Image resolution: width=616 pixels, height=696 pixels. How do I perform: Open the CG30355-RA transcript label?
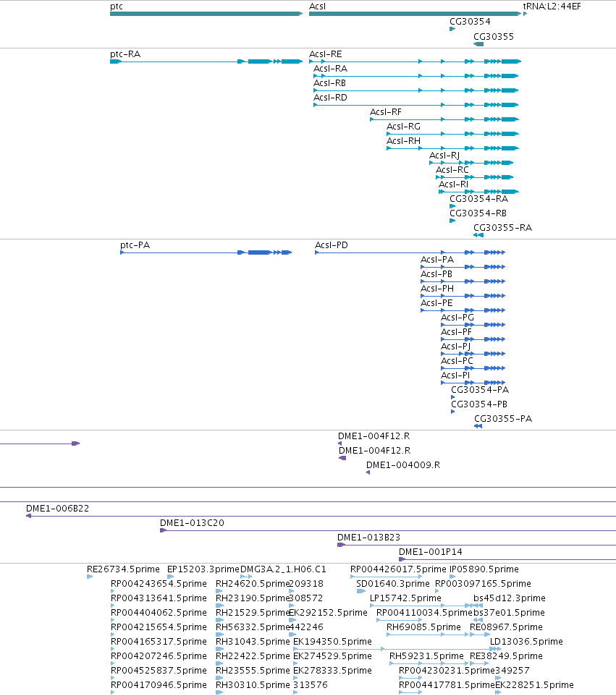point(503,228)
